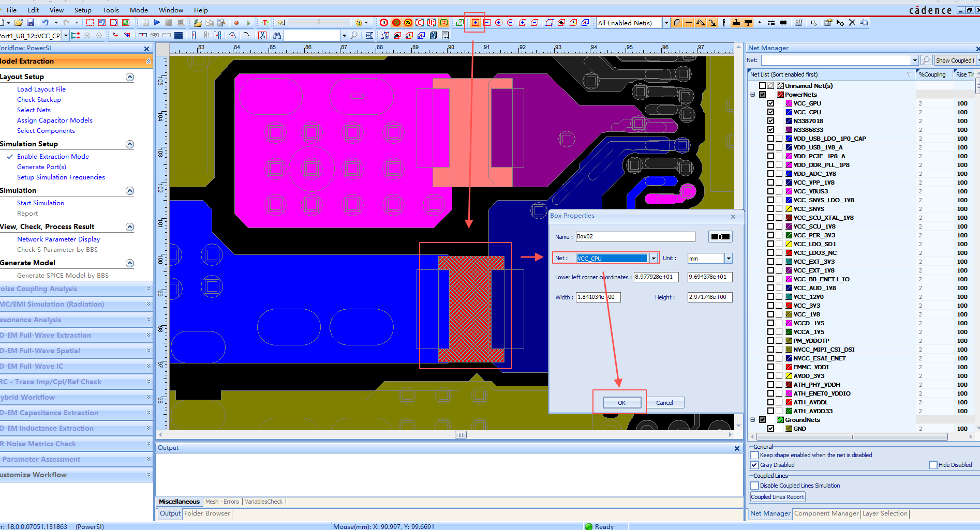Switch to the Layer Selection tab
The image size is (980, 530).
coord(885,513)
